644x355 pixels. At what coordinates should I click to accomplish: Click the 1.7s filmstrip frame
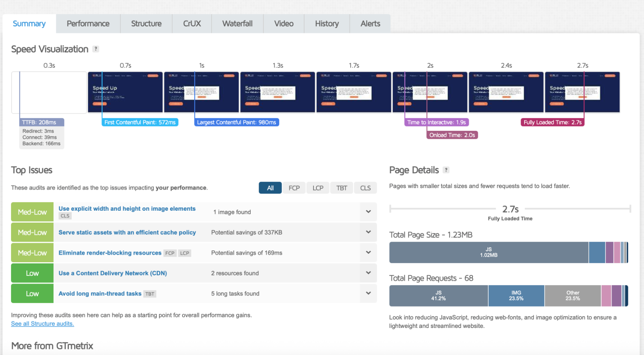pos(354,92)
